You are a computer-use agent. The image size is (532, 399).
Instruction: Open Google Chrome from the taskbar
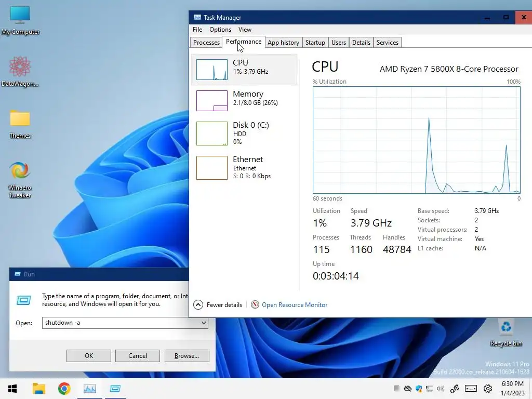point(64,389)
